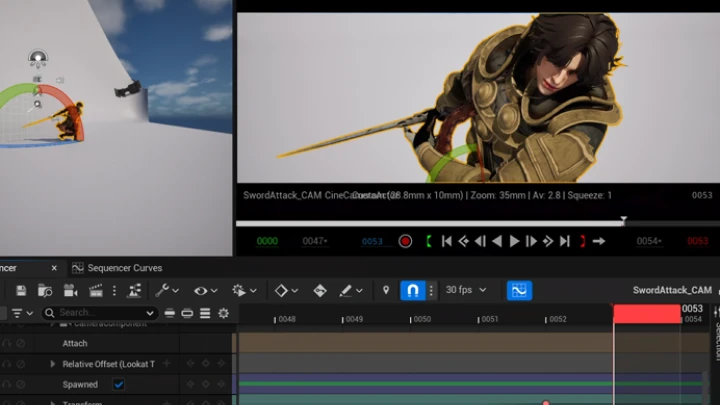Click the sequence hierarchy landscape icon

[x=134, y=290]
